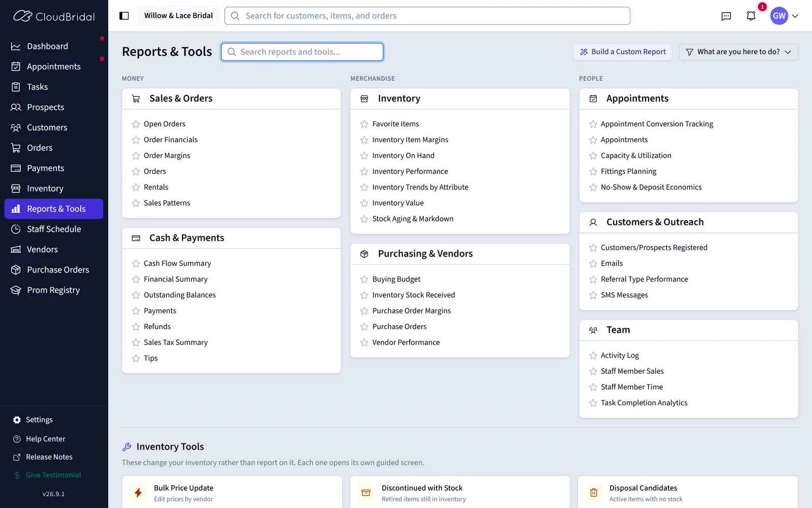Click the Discontinued with Stock archive icon
812x508 pixels.
(x=366, y=492)
